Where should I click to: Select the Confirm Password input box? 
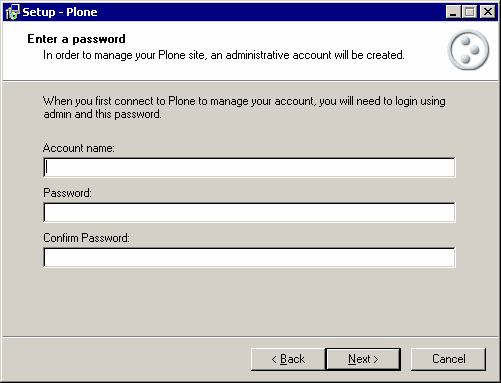tap(249, 257)
